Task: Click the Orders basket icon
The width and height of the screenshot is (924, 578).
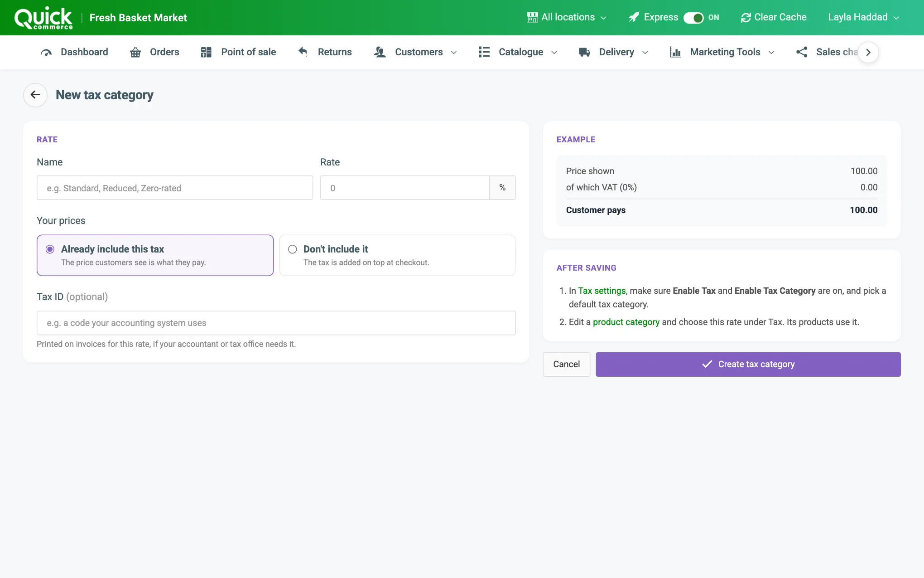Action: (x=135, y=52)
